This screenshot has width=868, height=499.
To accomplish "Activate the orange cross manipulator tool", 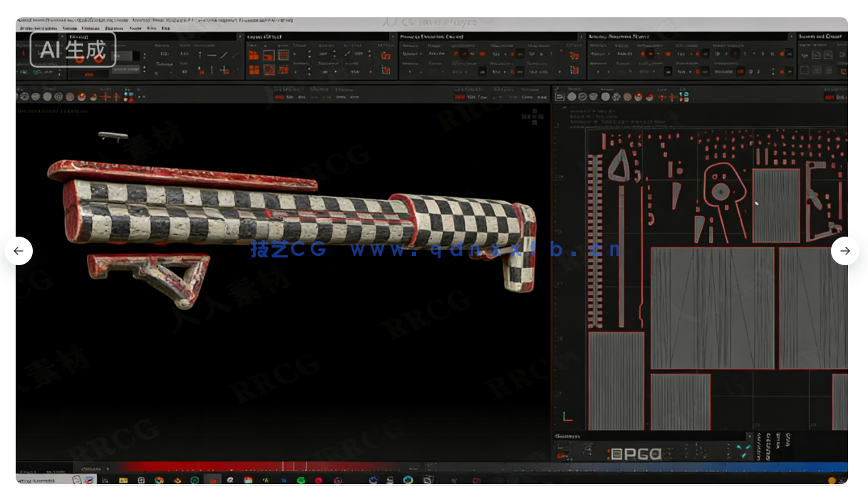I will tap(105, 96).
